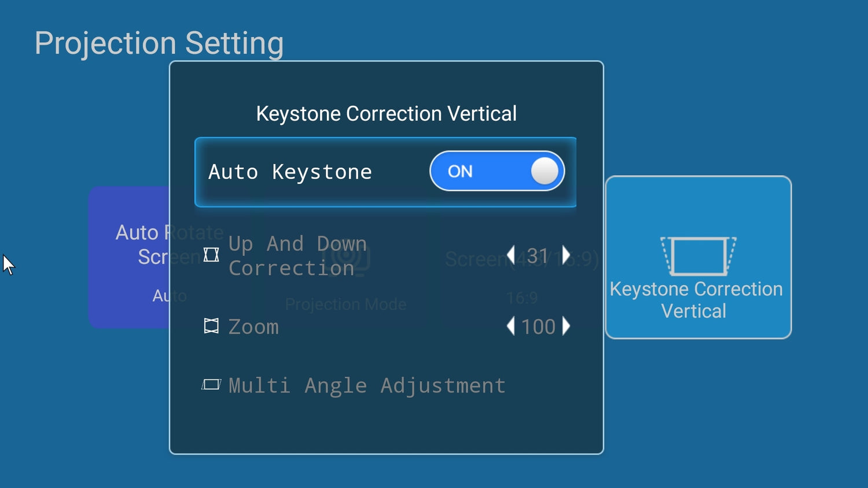This screenshot has height=488, width=868.
Task: Decrease Zoom value with left arrow
Action: click(510, 326)
